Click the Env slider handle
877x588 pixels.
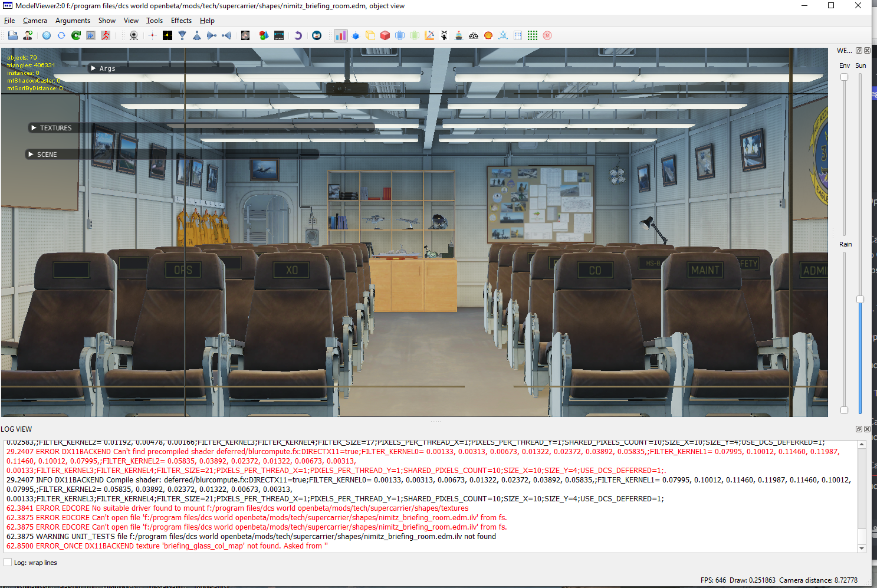[845, 77]
